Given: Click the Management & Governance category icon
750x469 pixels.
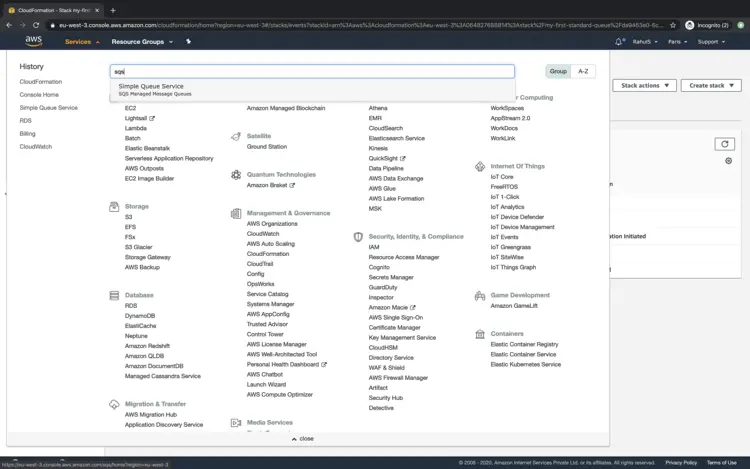Looking at the screenshot, I should point(236,213).
